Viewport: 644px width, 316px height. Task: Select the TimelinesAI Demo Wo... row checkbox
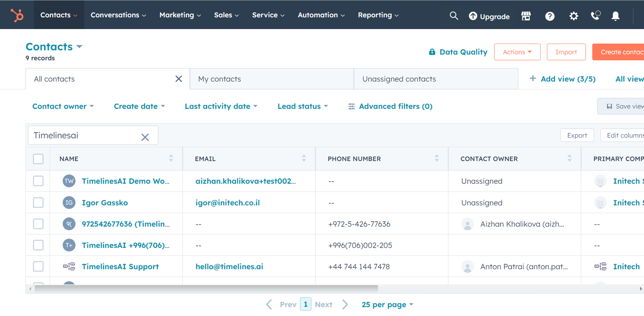click(x=38, y=181)
